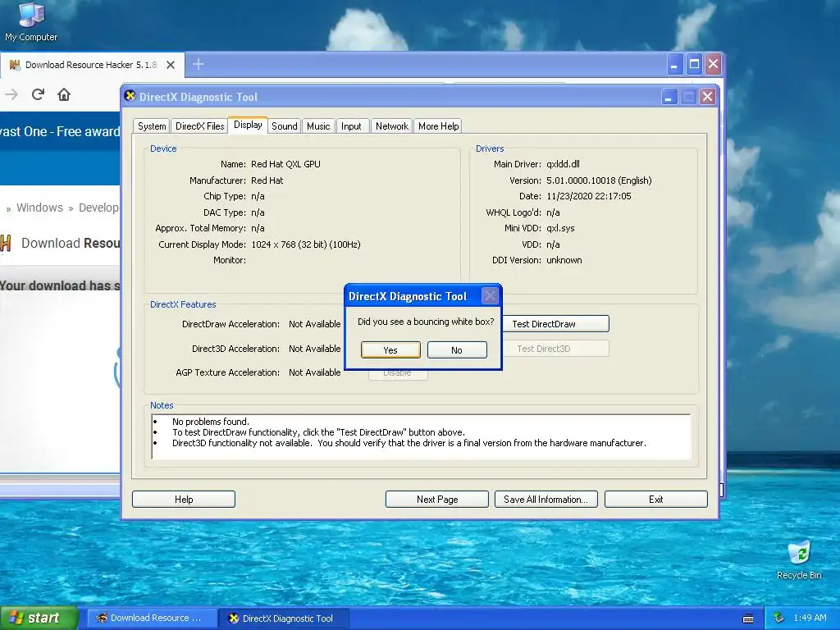
Task: Click the DirectX Diagnostic Tool title icon
Action: (x=130, y=97)
